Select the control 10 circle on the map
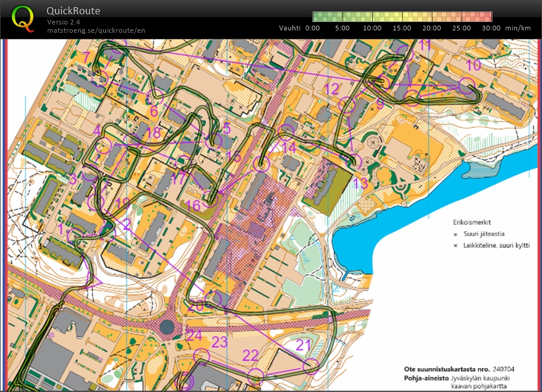 [x=467, y=86]
